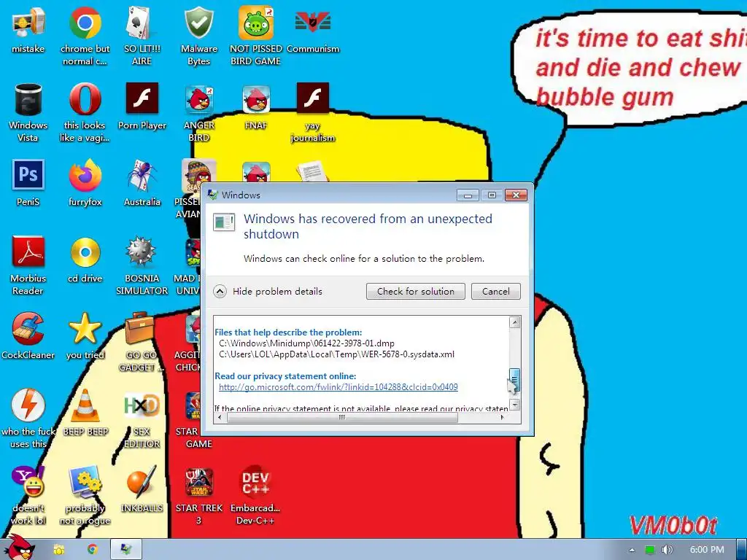The height and width of the screenshot is (560, 747).
Task: Open the Opera 'this looks like a vagi...' icon
Action: click(x=85, y=112)
